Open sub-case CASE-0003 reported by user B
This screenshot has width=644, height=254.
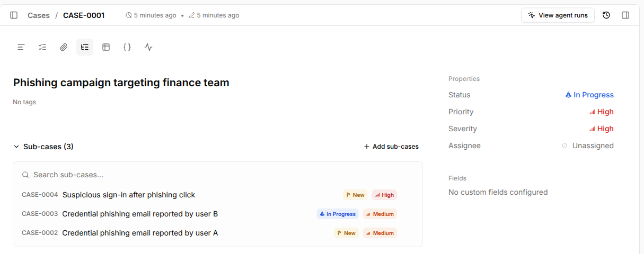pos(218,214)
